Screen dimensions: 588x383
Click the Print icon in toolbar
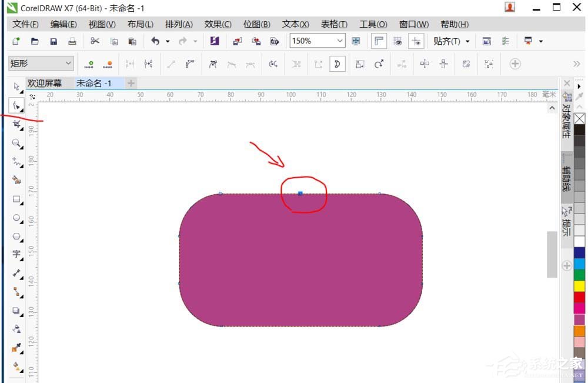point(72,41)
